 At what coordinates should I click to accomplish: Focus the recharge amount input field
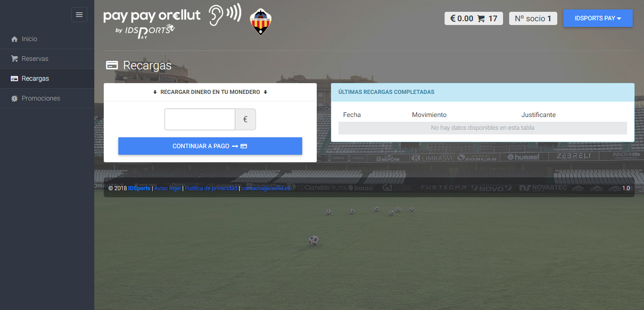200,119
